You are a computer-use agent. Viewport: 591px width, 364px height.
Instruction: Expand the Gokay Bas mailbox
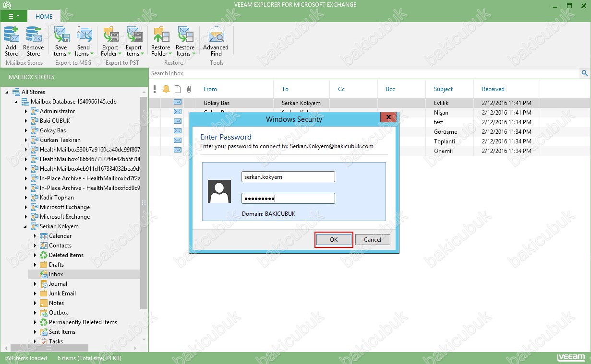pyautogui.click(x=26, y=130)
